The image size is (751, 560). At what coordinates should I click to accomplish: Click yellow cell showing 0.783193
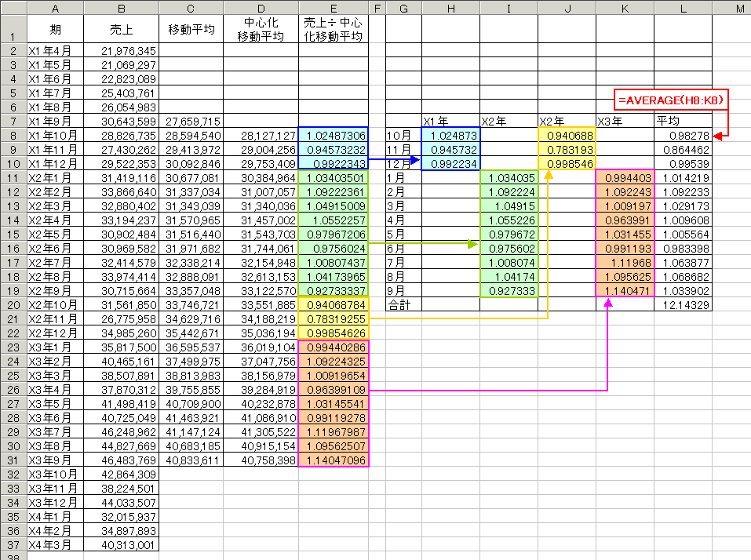[x=567, y=151]
